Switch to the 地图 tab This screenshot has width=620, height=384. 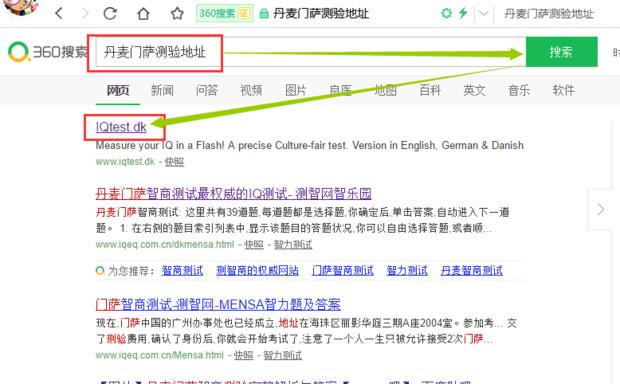point(385,90)
